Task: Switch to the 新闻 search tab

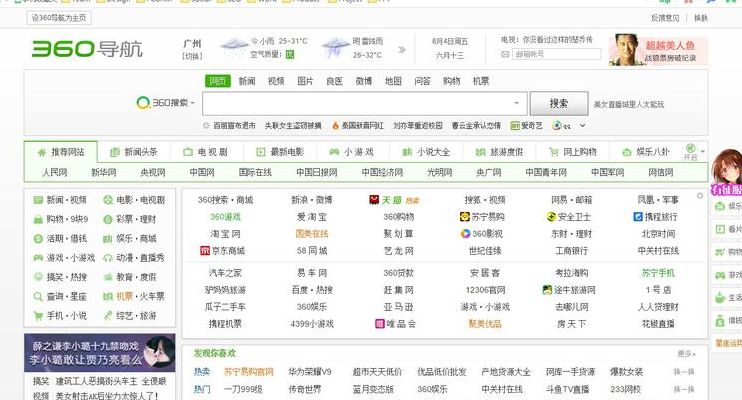Action: click(247, 81)
